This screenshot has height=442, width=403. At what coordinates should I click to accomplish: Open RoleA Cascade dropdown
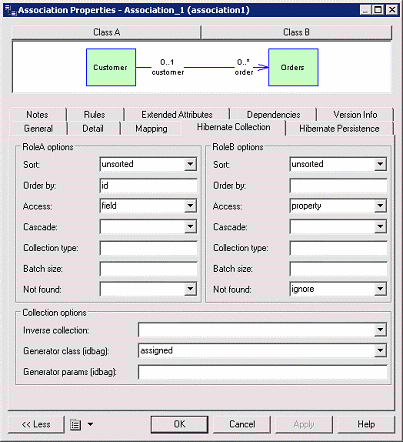[190, 227]
